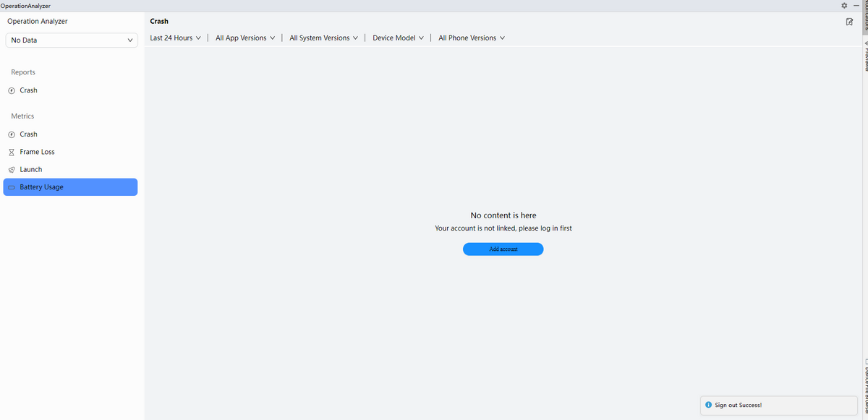Image resolution: width=868 pixels, height=420 pixels.
Task: Click the edit note icon at top right
Action: [849, 22]
